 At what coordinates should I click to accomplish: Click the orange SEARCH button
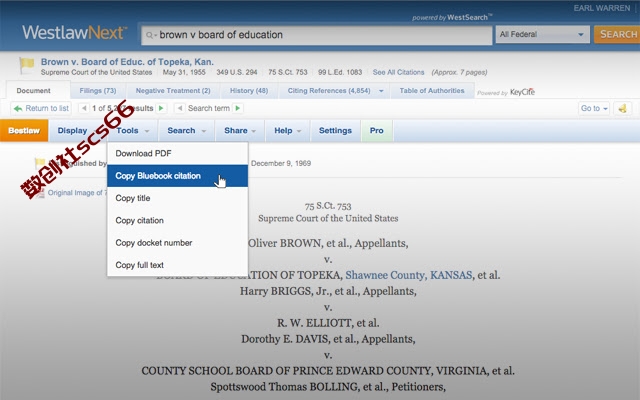617,34
